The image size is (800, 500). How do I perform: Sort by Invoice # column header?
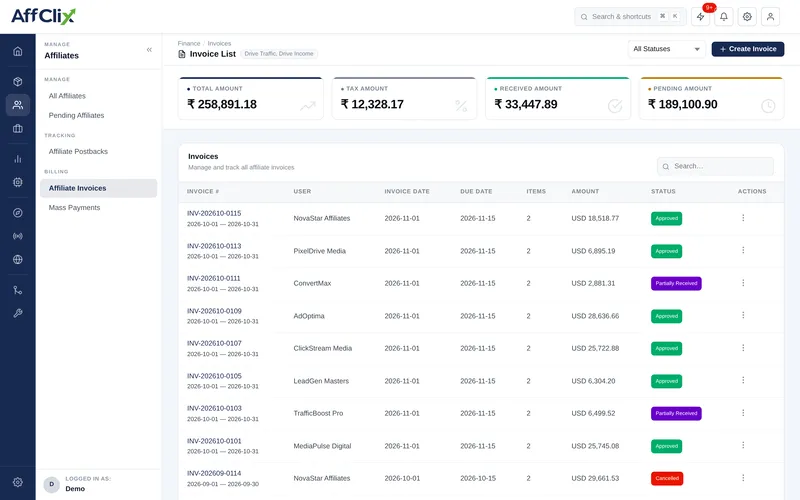pos(203,191)
